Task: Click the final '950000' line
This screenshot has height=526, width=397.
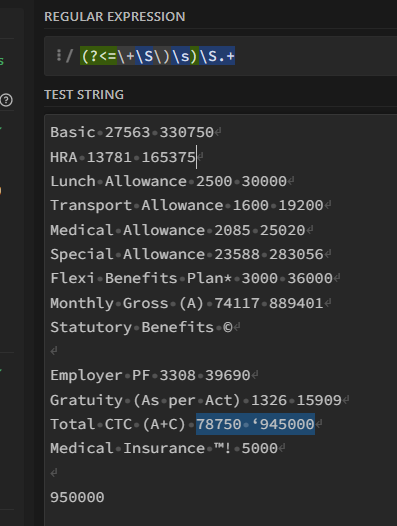Action: (x=78, y=497)
